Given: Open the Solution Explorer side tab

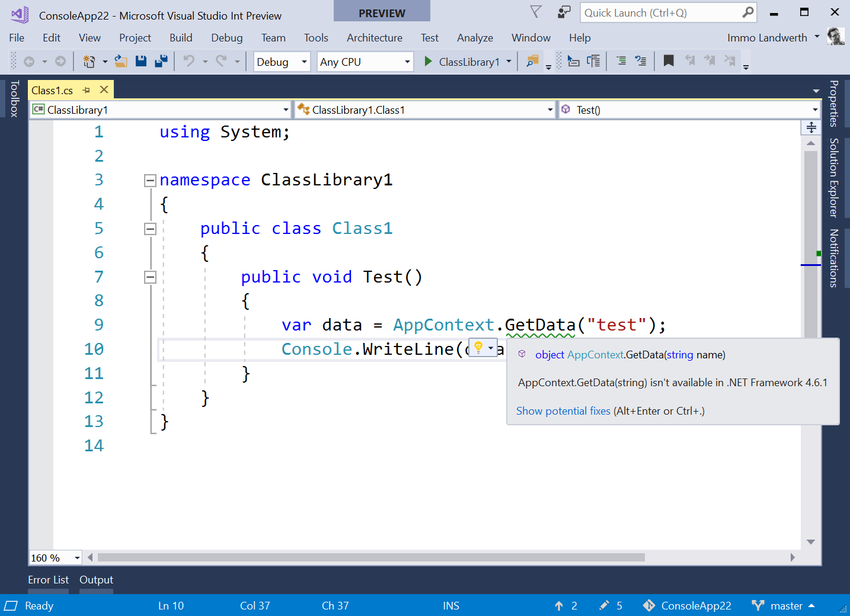Looking at the screenshot, I should [833, 178].
